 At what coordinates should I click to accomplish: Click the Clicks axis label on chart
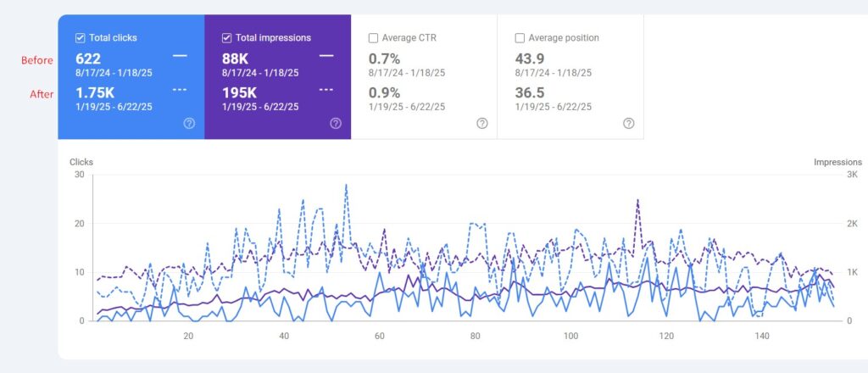pyautogui.click(x=81, y=162)
